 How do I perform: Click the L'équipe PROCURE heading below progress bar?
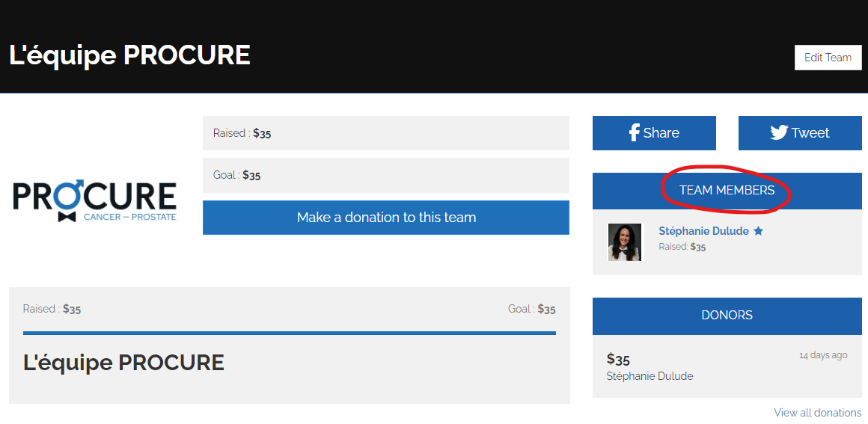click(x=123, y=363)
